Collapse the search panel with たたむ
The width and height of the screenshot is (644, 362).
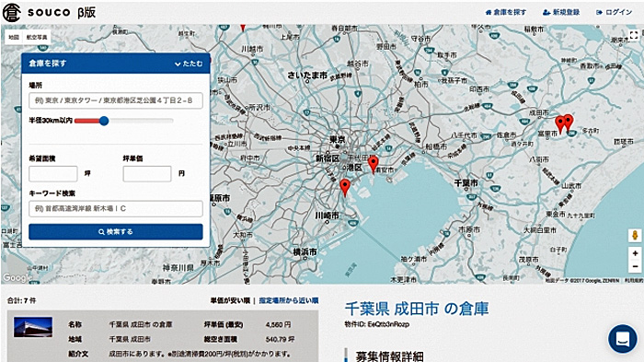click(189, 64)
